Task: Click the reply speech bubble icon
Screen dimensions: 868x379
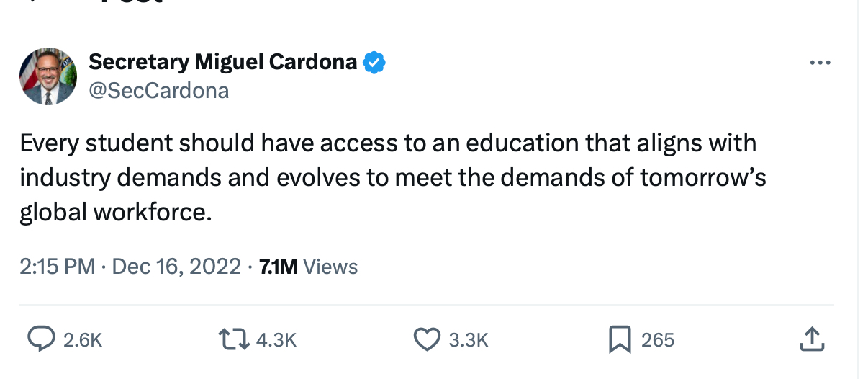Action: (x=40, y=339)
